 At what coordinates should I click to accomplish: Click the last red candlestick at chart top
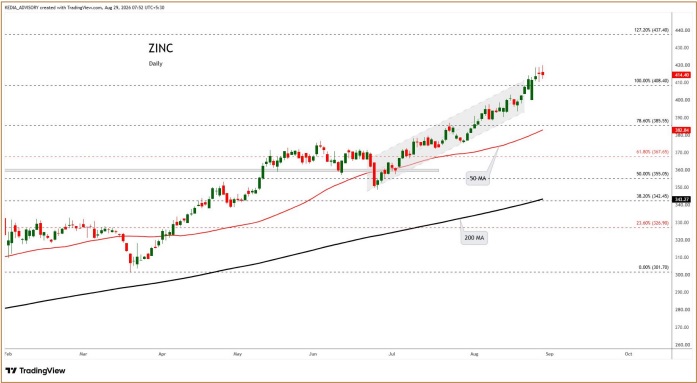[x=543, y=73]
